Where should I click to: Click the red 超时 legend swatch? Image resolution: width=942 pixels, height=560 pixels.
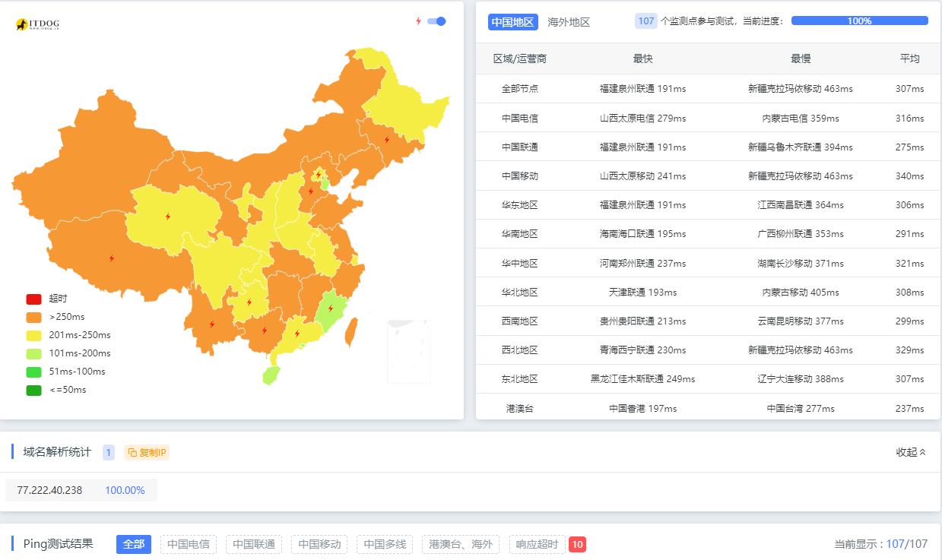(34, 299)
